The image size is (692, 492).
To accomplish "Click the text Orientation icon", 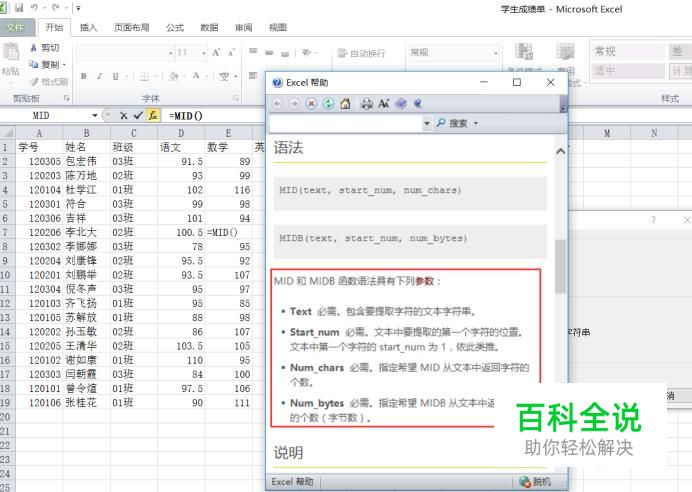I will [x=307, y=53].
